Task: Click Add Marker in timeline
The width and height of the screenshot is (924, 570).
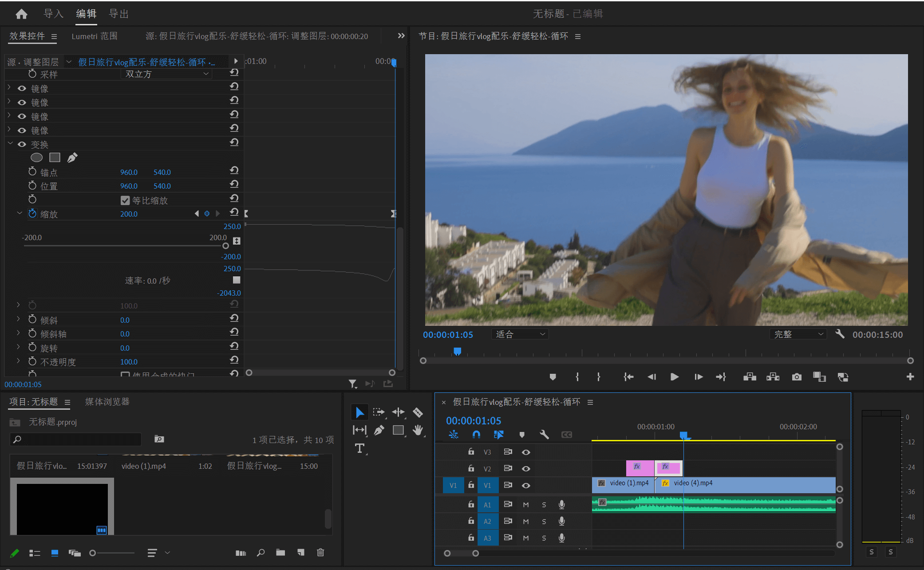Action: [x=522, y=435]
